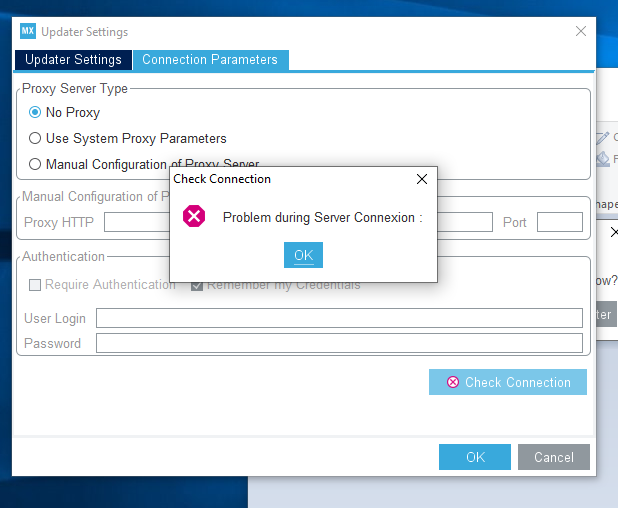Click the User Login text field
Screen dimensions: 618x508
click(339, 318)
